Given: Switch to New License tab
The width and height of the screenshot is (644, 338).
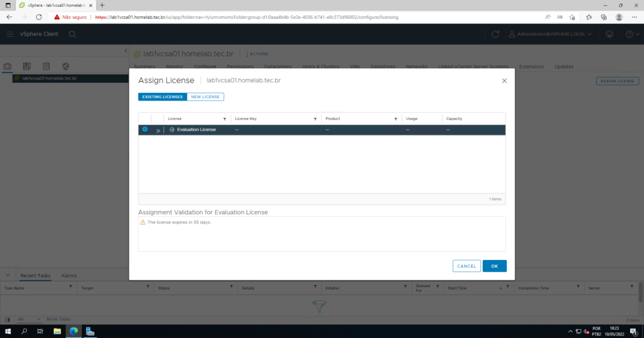Looking at the screenshot, I should [206, 97].
